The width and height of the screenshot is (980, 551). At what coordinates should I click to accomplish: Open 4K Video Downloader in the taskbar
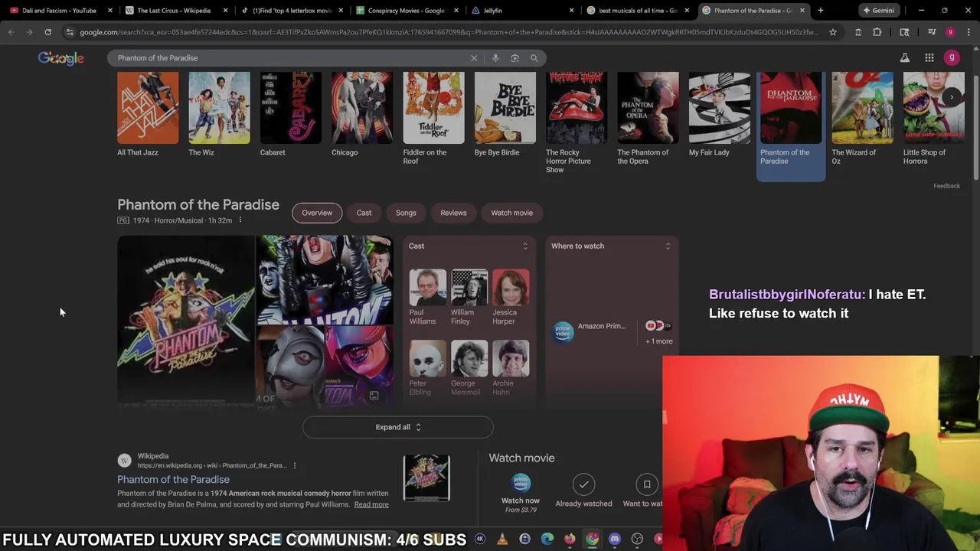(480, 540)
